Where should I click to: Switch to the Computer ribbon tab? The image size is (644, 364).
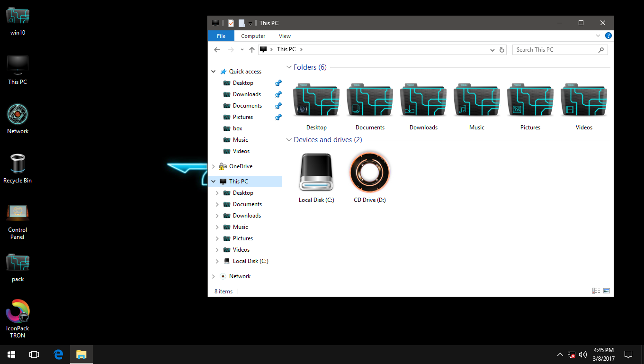[x=253, y=36]
